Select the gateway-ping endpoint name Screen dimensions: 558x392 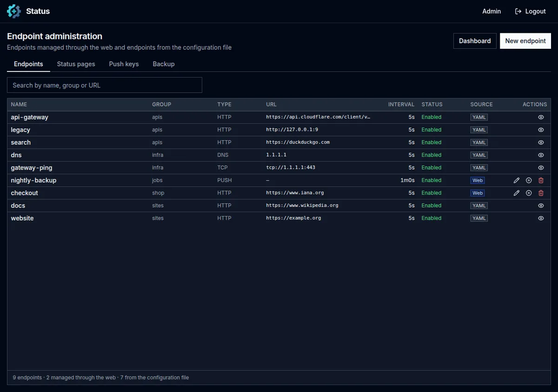[x=32, y=167]
